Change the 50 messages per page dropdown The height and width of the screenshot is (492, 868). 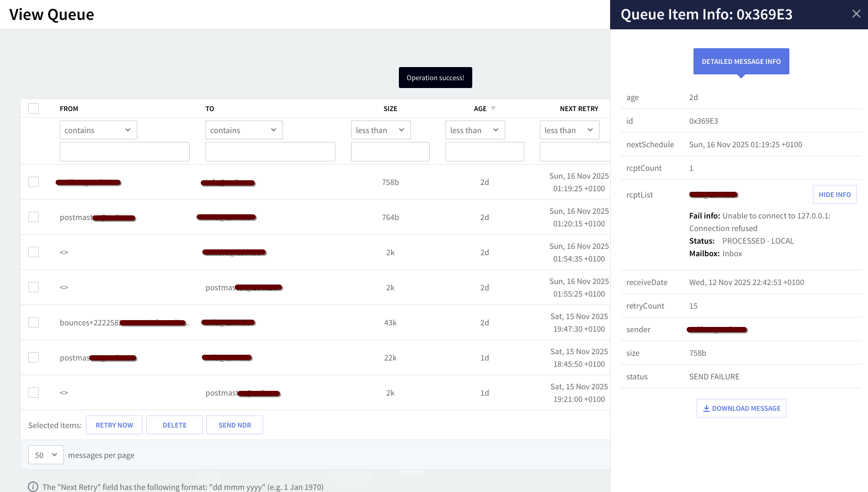pos(46,455)
